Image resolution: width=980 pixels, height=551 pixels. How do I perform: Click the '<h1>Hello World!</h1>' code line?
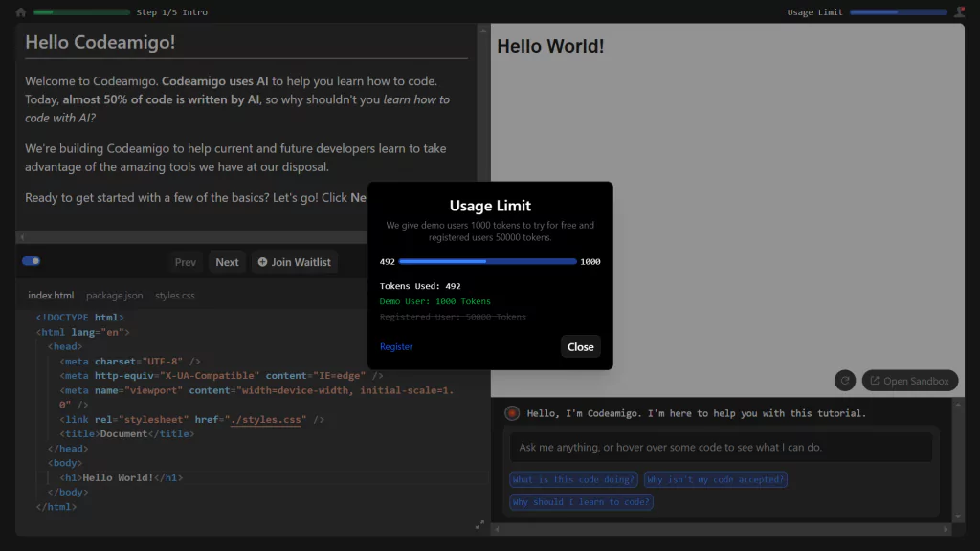click(x=122, y=477)
